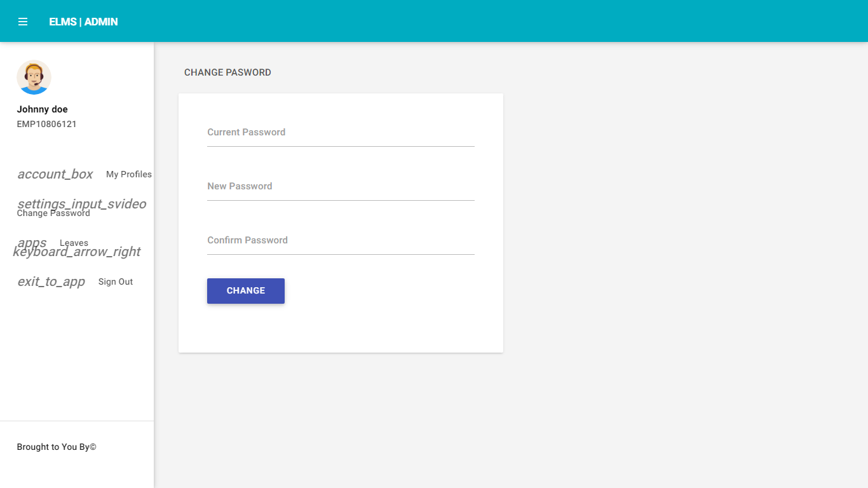Viewport: 868px width, 488px height.
Task: Open the Leaves menu entry
Action: (74, 242)
